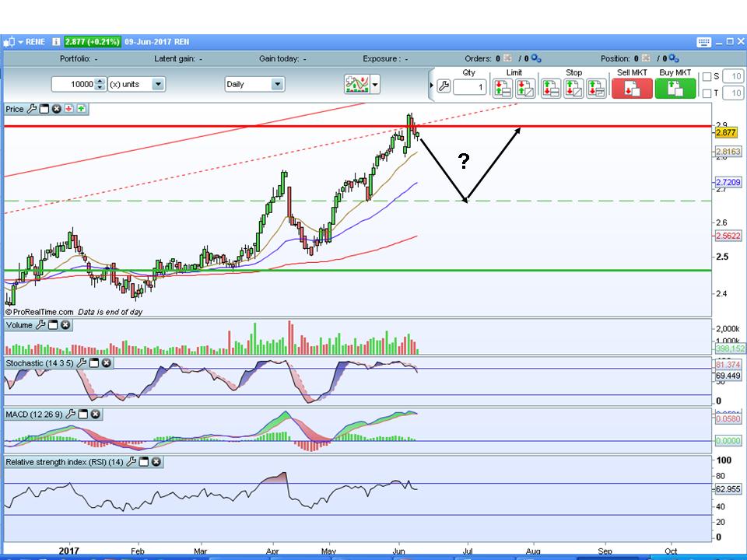This screenshot has width=747, height=560.
Task: Expand the indicators icon dropdown arrow
Action: (375, 85)
